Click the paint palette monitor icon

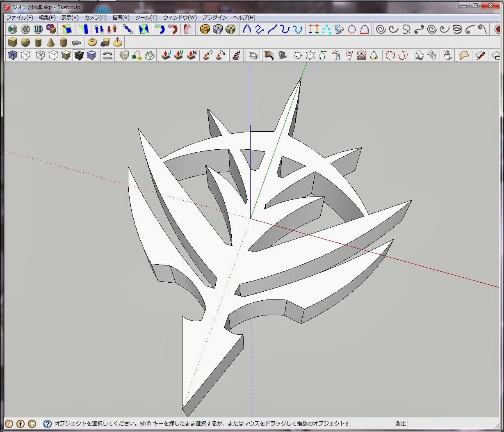tap(339, 29)
